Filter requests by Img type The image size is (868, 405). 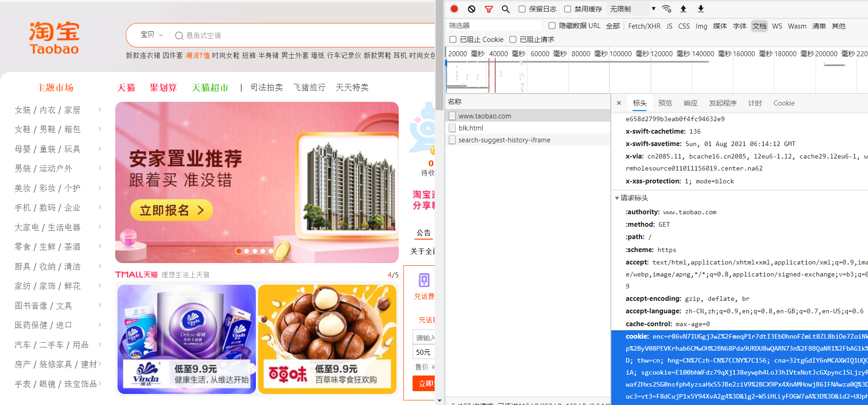[701, 26]
